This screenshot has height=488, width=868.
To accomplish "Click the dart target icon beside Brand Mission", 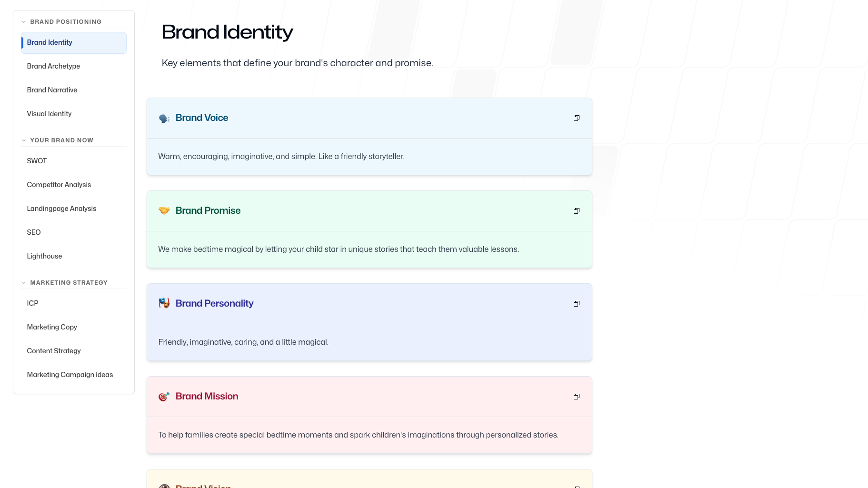I will pos(164,396).
